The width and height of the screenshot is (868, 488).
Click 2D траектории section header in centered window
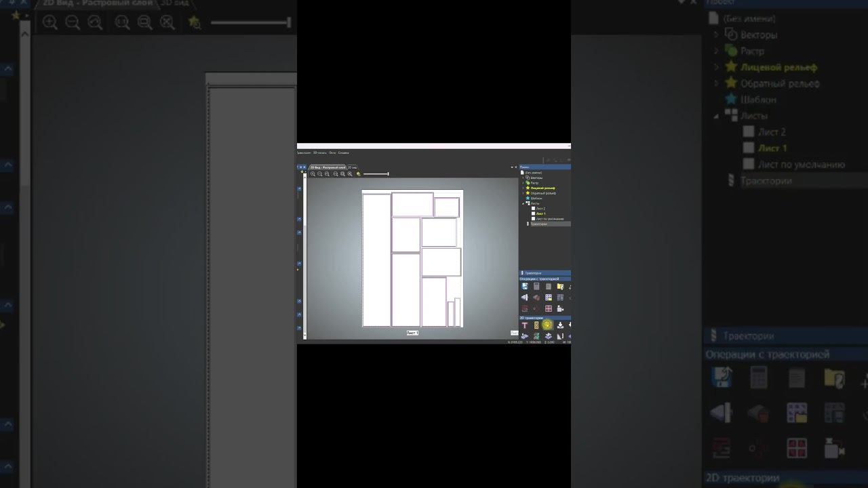click(545, 318)
